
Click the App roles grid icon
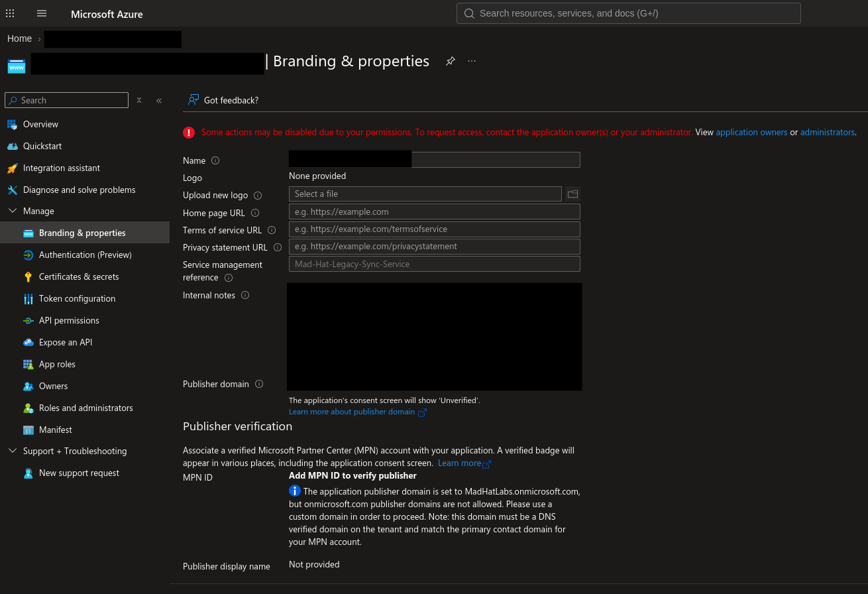28,364
